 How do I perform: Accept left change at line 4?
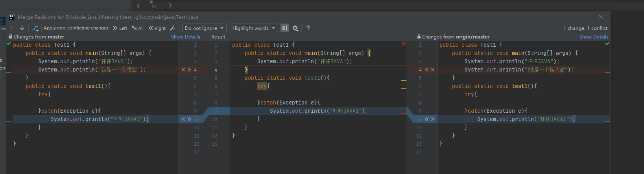pos(189,70)
